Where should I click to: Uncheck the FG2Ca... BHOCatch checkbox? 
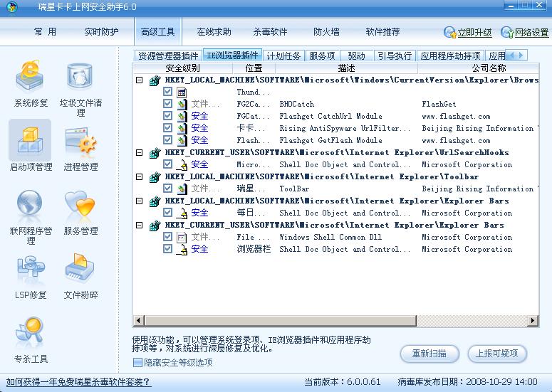[x=167, y=104]
